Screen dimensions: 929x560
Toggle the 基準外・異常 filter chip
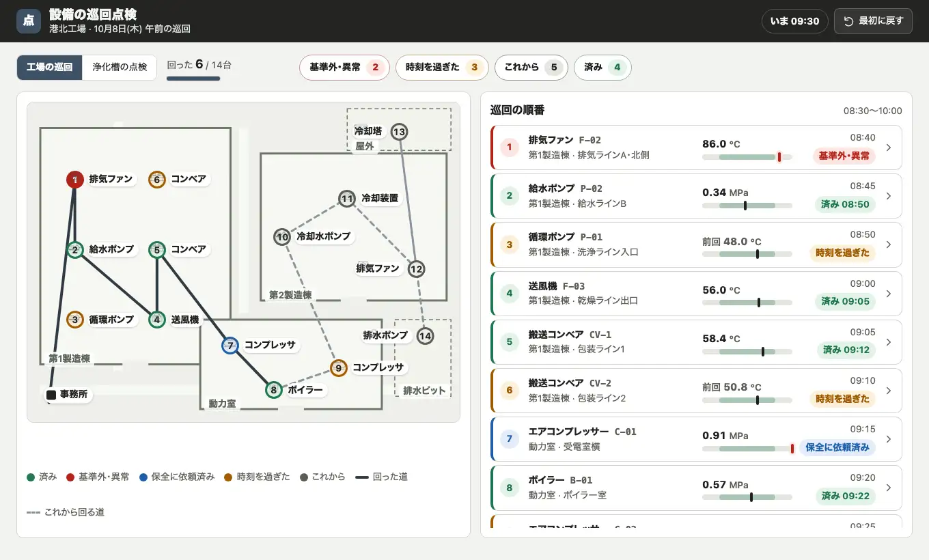pyautogui.click(x=344, y=68)
